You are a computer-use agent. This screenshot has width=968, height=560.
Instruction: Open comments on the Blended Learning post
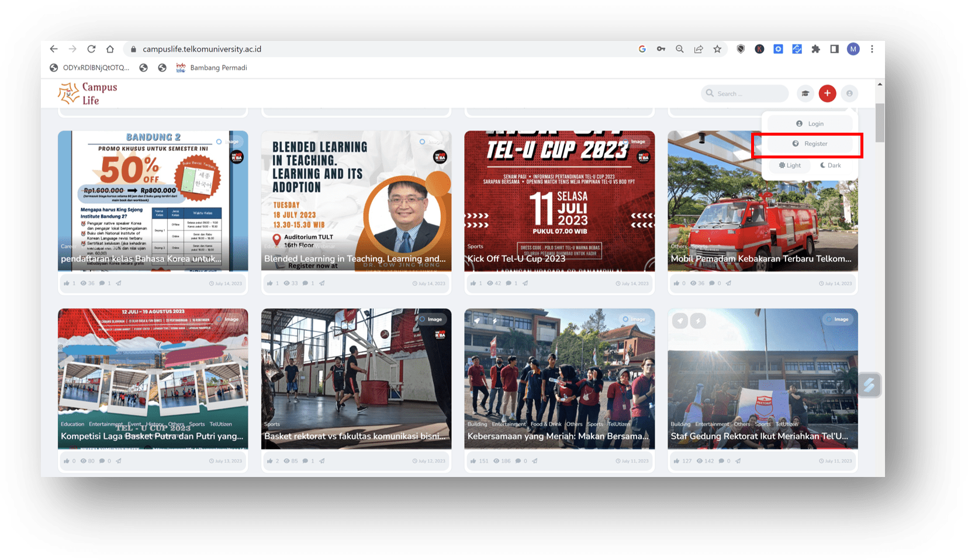[305, 284]
